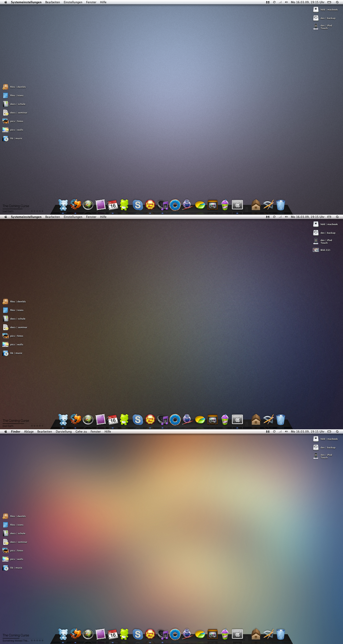The height and width of the screenshot is (644, 343).
Task: Open Hilfe menu in the middle screenshot
Action: click(103, 217)
